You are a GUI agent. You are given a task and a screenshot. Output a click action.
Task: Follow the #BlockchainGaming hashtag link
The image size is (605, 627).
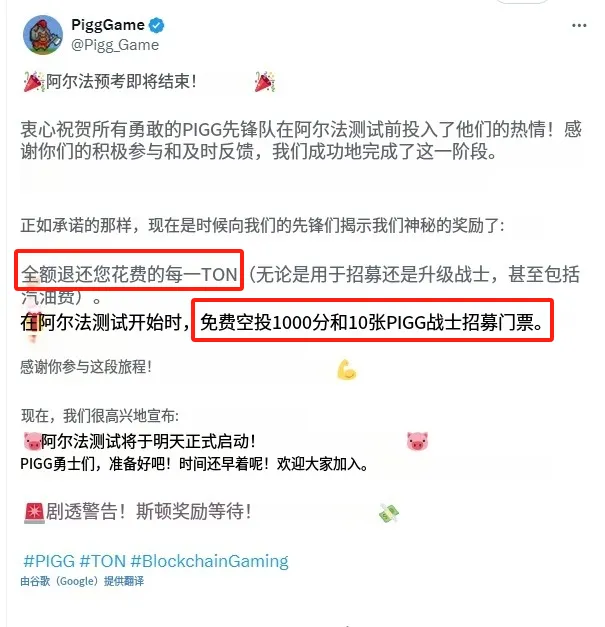(210, 561)
